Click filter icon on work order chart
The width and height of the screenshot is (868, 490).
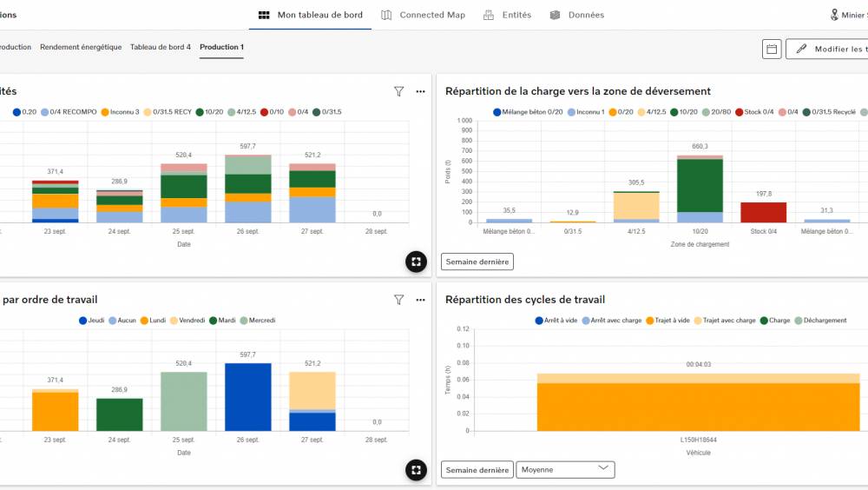point(399,300)
